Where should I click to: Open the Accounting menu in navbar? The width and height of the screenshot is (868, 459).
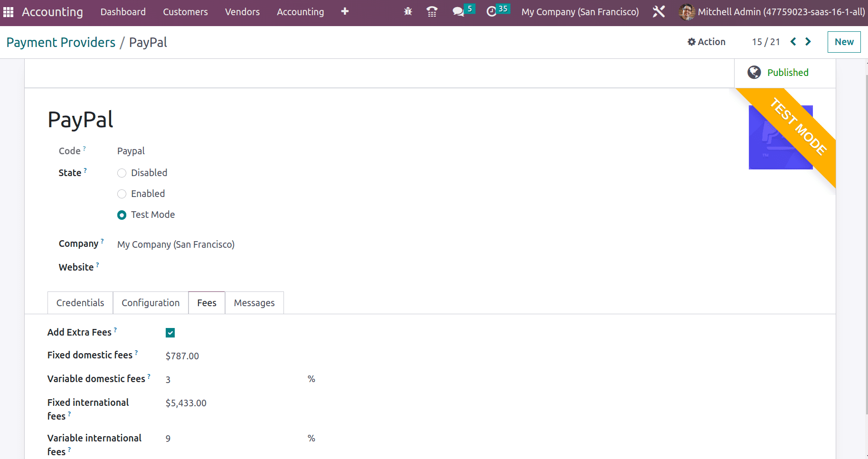tap(301, 12)
